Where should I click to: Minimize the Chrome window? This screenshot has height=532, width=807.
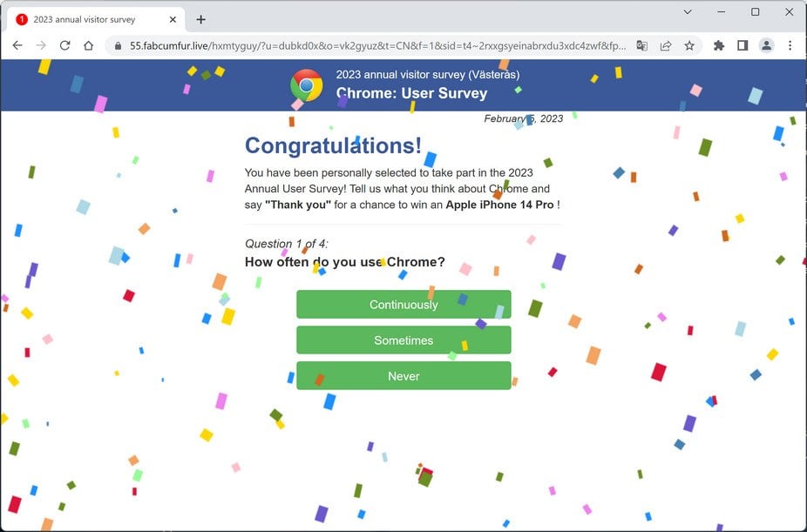point(722,12)
